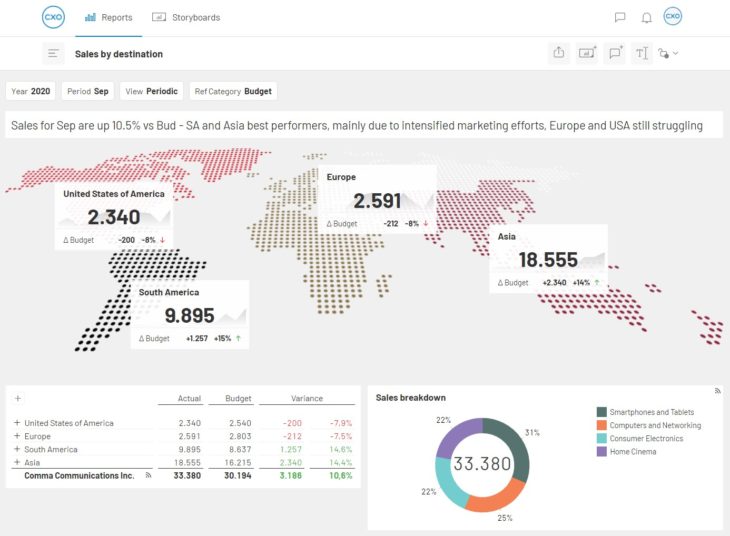This screenshot has height=536, width=730.
Task: Click the add to storyboard icon
Action: (587, 53)
